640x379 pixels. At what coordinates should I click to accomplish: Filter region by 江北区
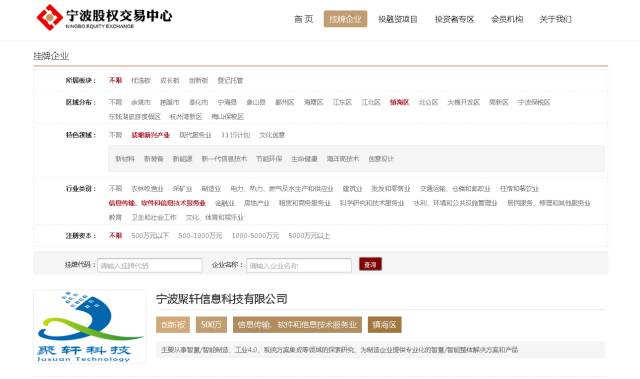pos(371,102)
